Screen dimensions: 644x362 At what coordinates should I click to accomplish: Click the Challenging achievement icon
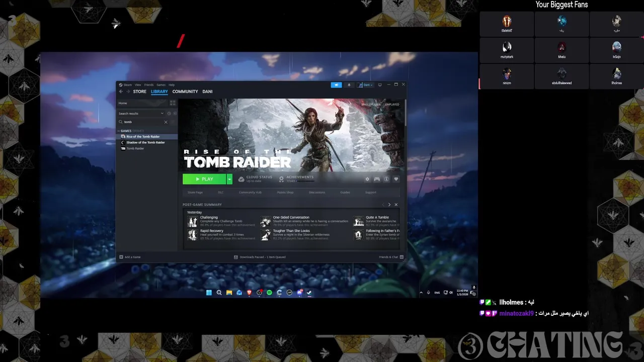click(x=192, y=221)
